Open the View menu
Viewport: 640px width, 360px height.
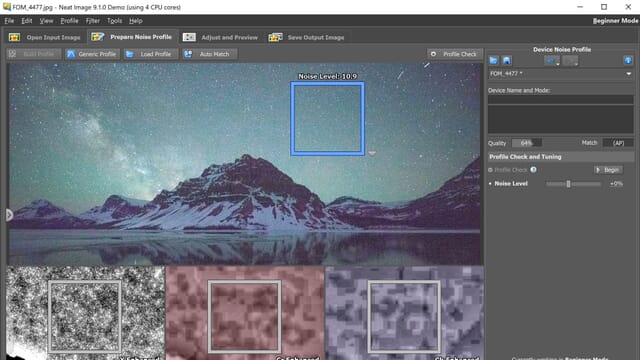click(46, 21)
